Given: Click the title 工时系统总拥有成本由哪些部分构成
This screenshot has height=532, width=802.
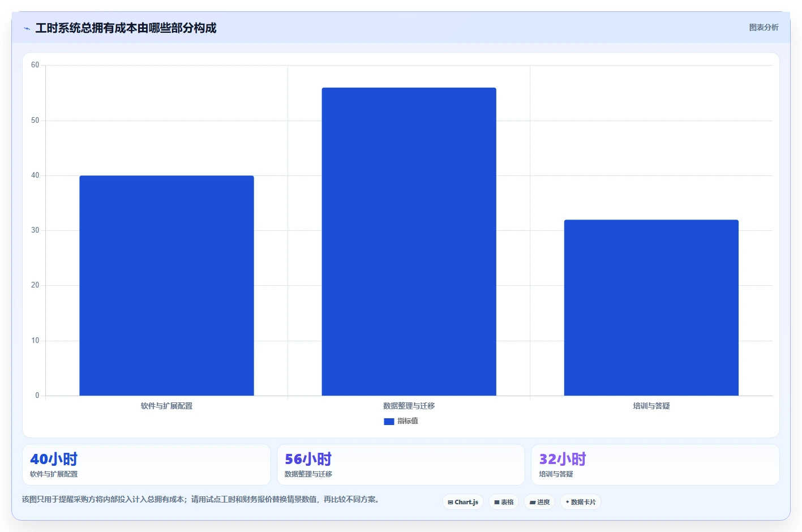Looking at the screenshot, I should coord(126,28).
